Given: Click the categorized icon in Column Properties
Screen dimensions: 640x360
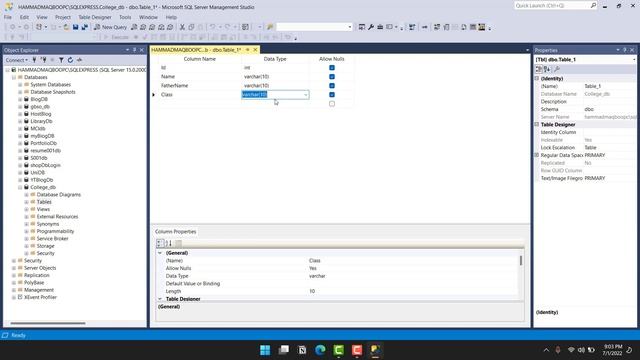Looking at the screenshot, I should tap(160, 243).
